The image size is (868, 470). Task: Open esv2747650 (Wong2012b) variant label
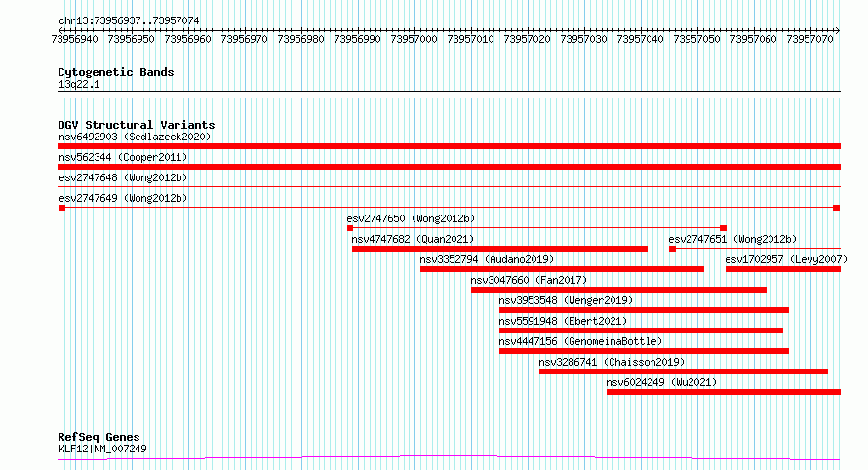(x=411, y=218)
